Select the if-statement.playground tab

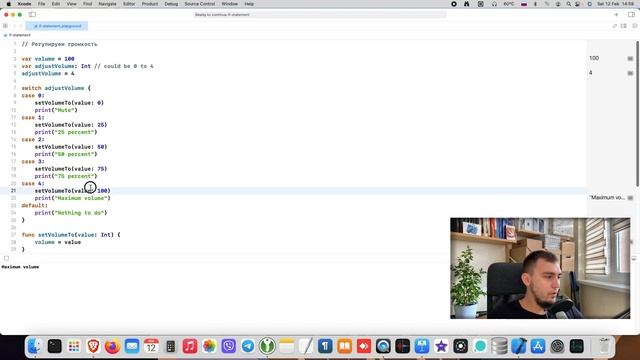pyautogui.click(x=57, y=26)
